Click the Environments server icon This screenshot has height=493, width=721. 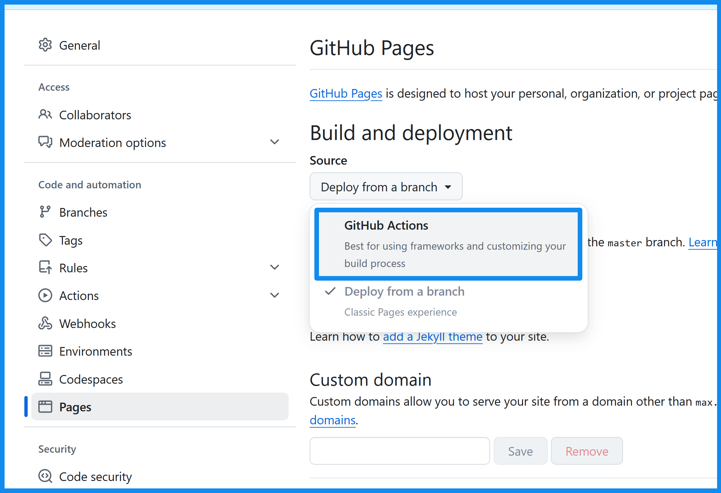coord(45,351)
